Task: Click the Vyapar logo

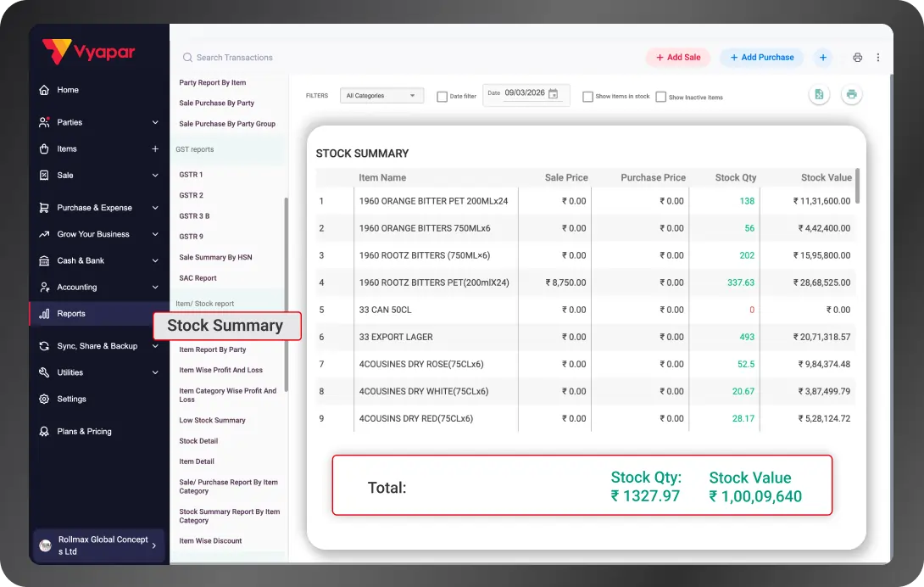Action: click(85, 51)
